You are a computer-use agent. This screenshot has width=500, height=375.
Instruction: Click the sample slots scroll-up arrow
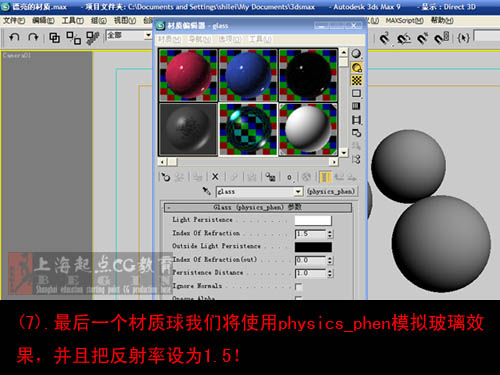coord(344,52)
